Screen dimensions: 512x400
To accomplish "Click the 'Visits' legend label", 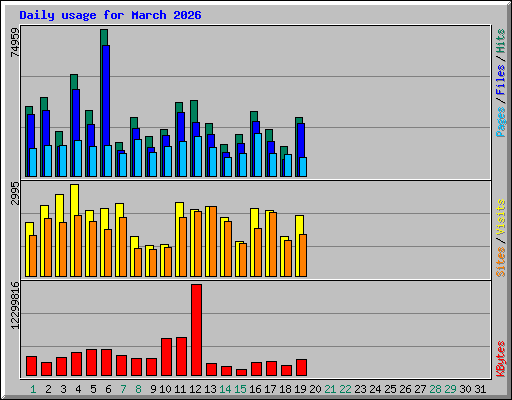I will tap(500, 218).
